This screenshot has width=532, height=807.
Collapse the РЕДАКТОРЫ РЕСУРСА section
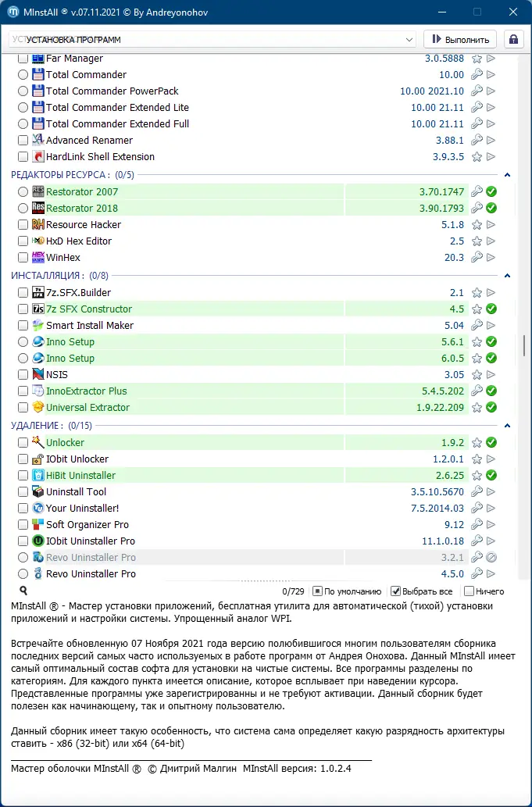[507, 175]
